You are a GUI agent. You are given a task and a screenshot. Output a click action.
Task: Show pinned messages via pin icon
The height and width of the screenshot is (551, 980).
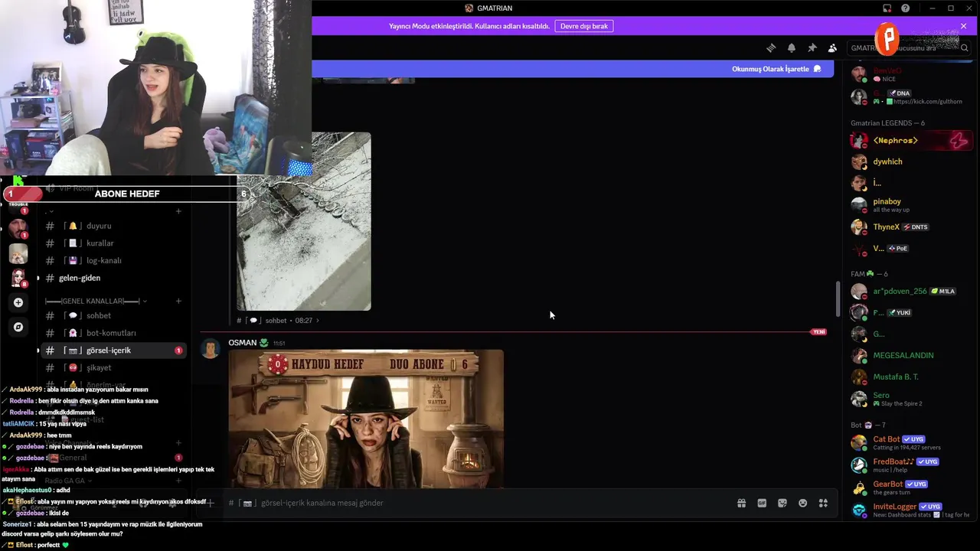pyautogui.click(x=812, y=47)
